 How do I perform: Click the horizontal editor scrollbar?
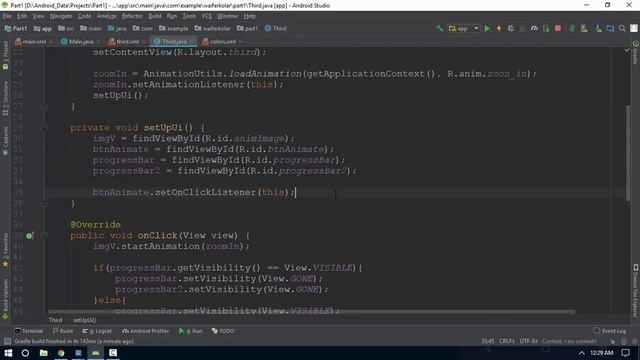[x=311, y=312]
